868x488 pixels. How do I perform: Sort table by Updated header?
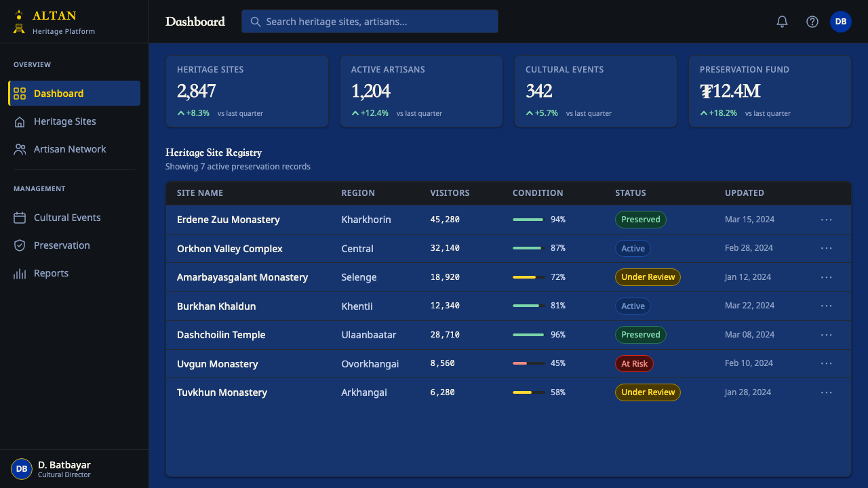coord(745,193)
